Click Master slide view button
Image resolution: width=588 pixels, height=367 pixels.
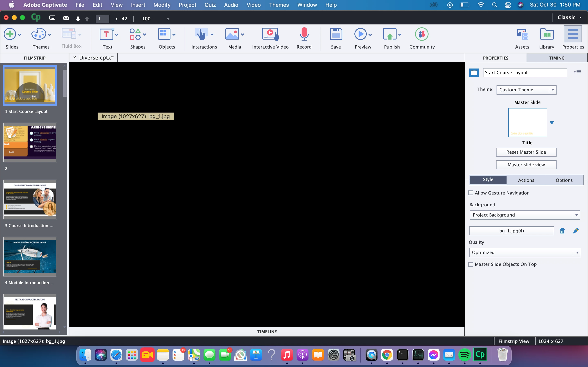pos(526,165)
